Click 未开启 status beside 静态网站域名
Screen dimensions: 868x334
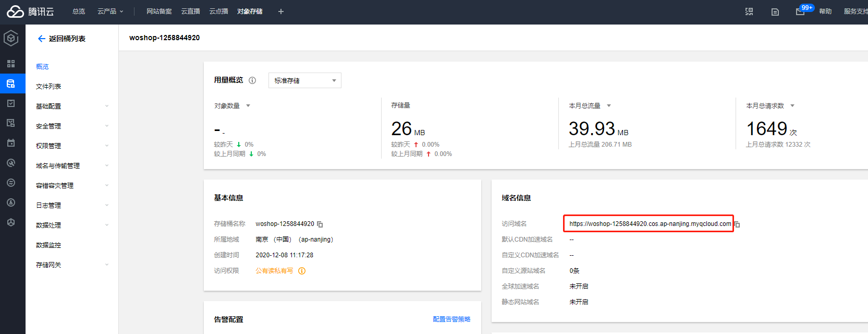(x=579, y=302)
